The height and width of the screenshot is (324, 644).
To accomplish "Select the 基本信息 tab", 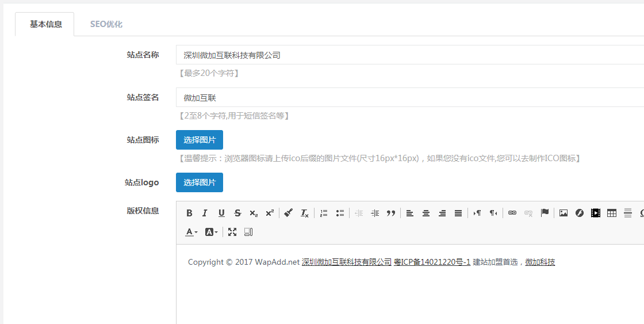I will click(46, 24).
